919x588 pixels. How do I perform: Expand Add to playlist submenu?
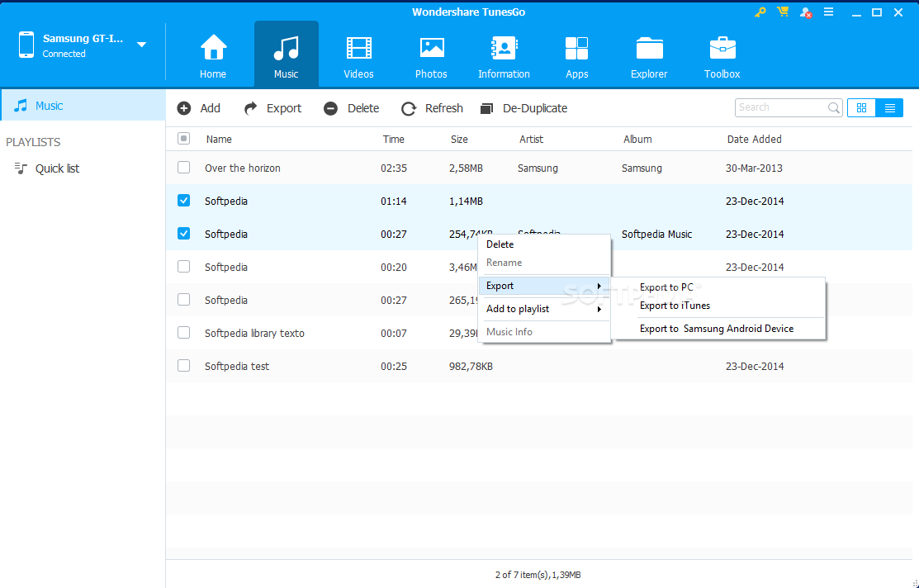click(x=544, y=309)
